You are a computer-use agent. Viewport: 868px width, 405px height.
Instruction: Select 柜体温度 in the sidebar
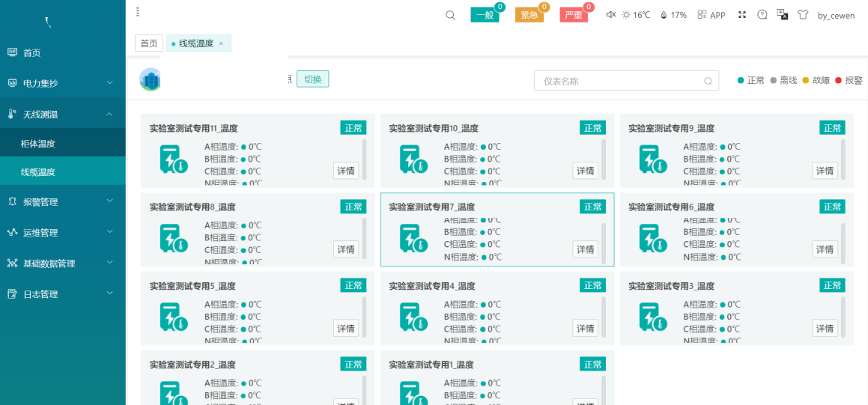pos(38,144)
